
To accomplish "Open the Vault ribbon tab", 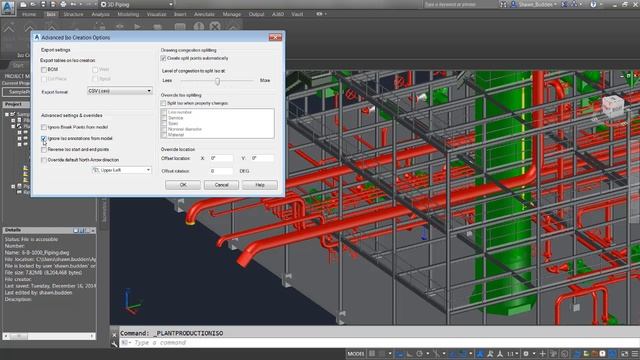I will tap(297, 14).
